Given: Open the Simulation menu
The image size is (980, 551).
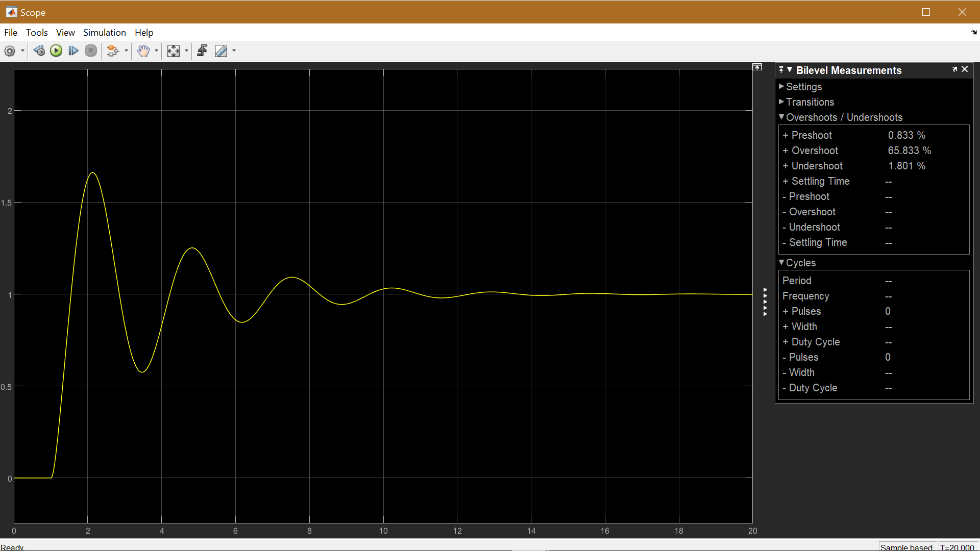Looking at the screenshot, I should (104, 32).
